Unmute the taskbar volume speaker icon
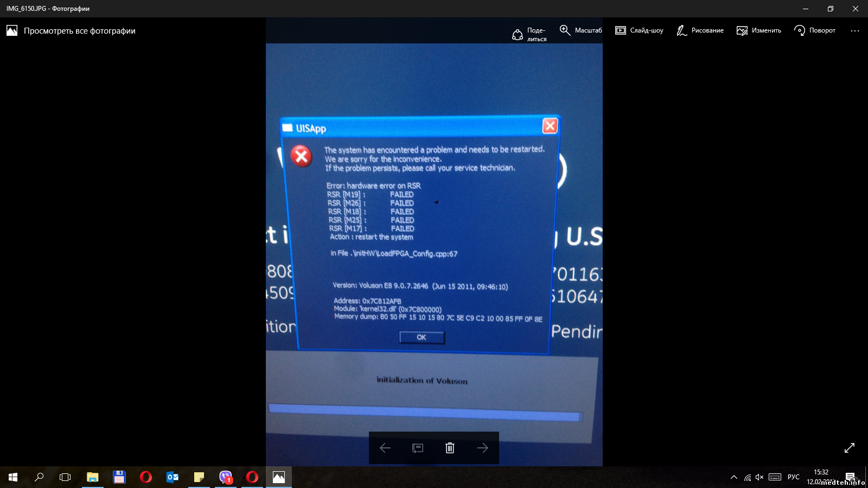Viewport: 868px width, 488px height. [759, 477]
